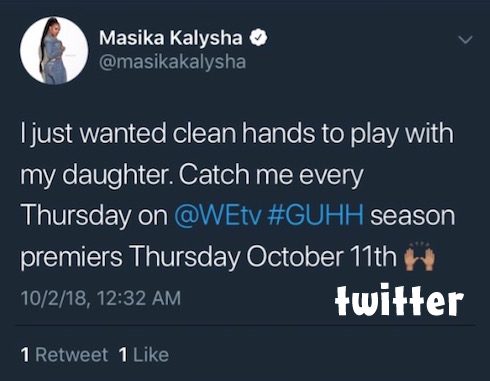
Task: Click the 10/2/18, 12:32 AM timestamp
Action: [x=101, y=298]
